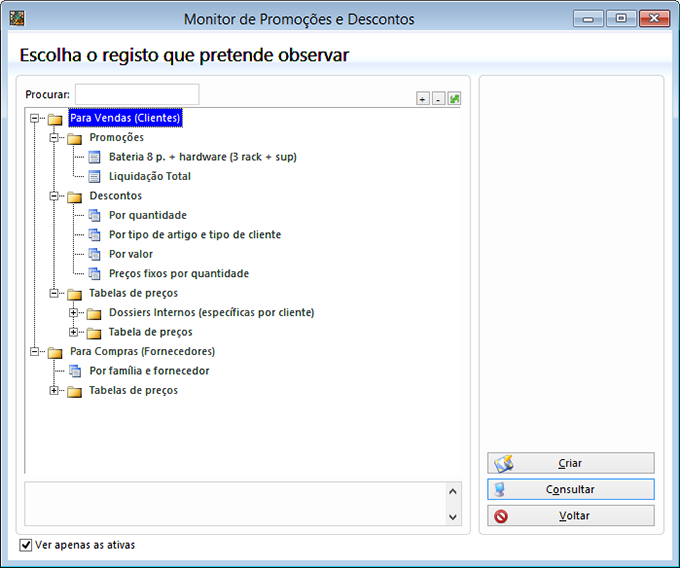Click the icon beside Por valor
This screenshot has width=680, height=568.
click(x=94, y=255)
